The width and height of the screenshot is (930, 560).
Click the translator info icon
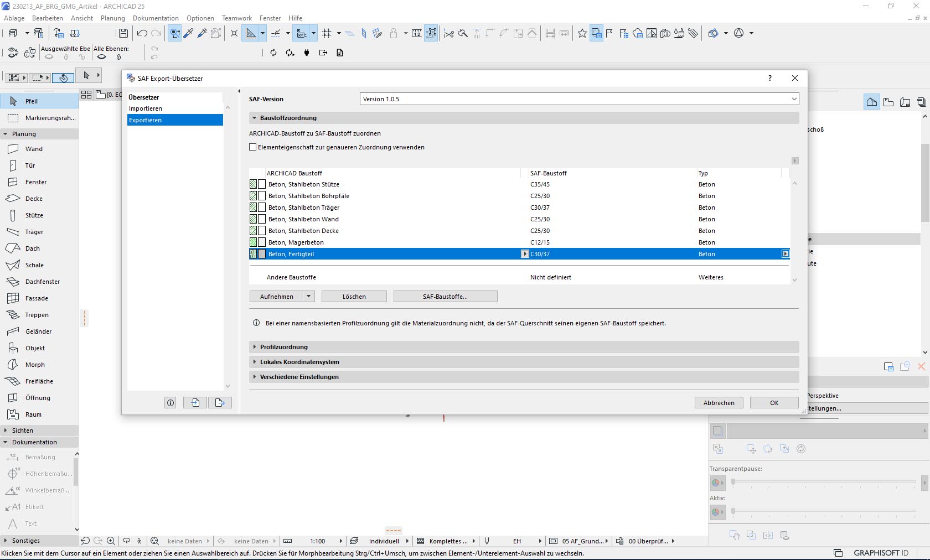pos(170,403)
